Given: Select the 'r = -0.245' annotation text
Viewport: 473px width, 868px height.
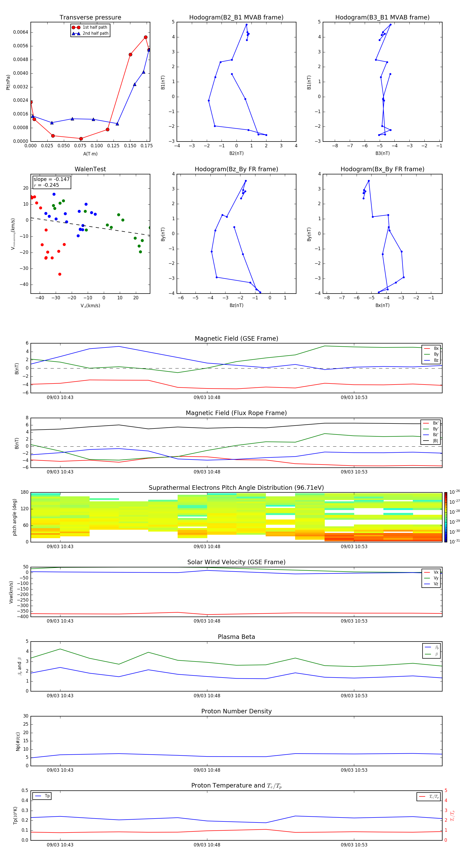Looking at the screenshot, I should tap(47, 185).
